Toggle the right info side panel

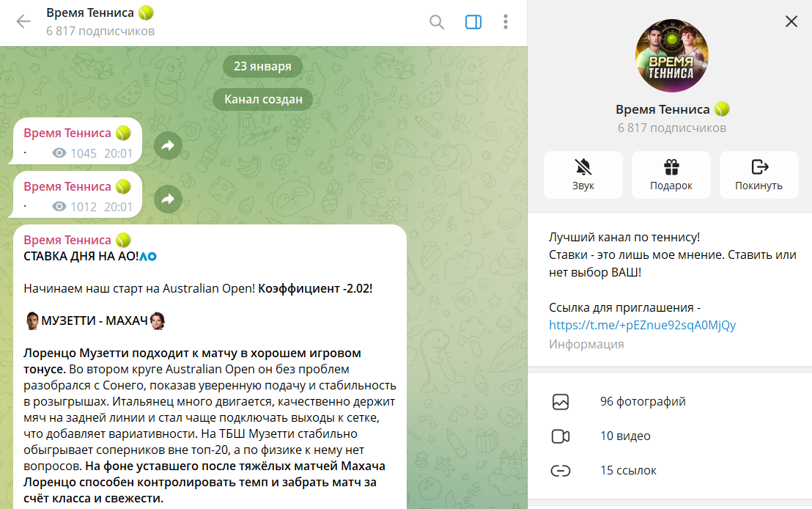(473, 22)
